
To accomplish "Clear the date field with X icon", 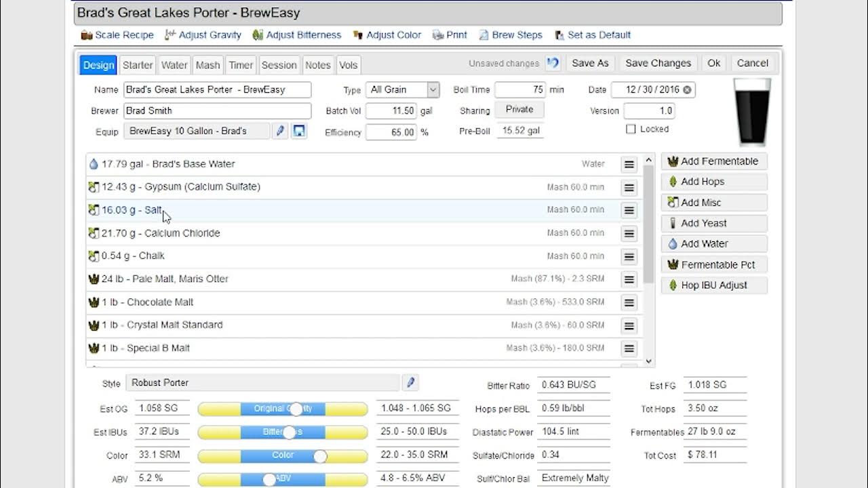I will pos(687,89).
